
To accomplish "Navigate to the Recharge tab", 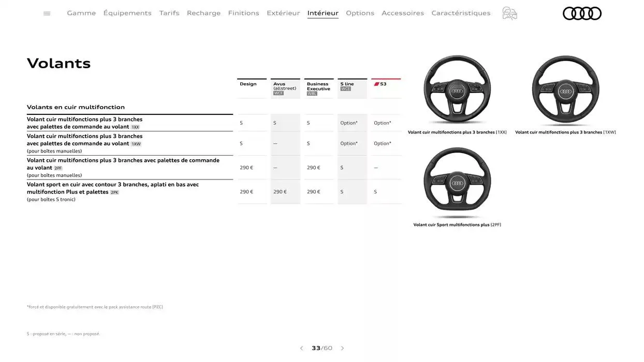I will pos(203,13).
